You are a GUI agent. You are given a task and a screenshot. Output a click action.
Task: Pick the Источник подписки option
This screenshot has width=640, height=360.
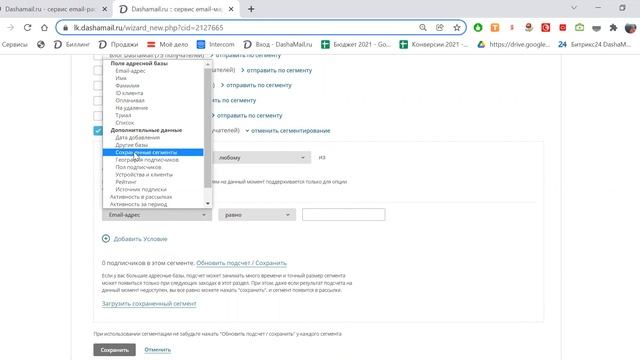click(141, 189)
